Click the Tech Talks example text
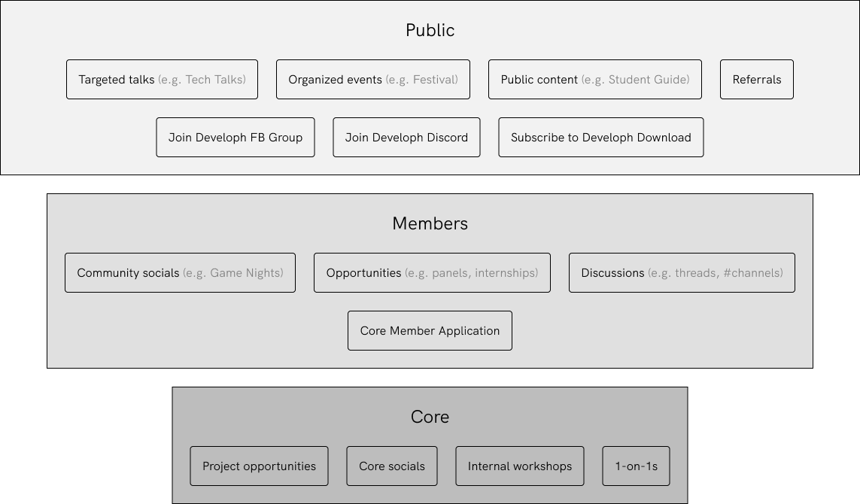The width and height of the screenshot is (860, 504). (202, 80)
